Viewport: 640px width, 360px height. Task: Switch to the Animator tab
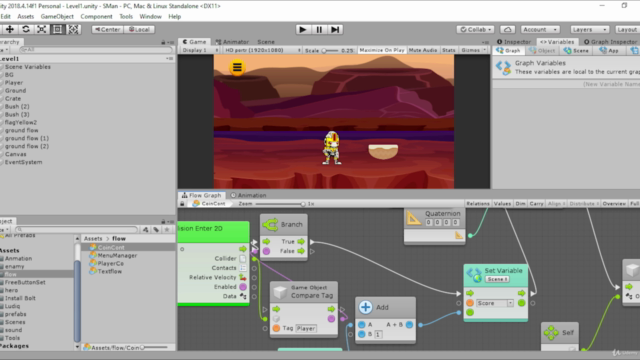pos(232,42)
